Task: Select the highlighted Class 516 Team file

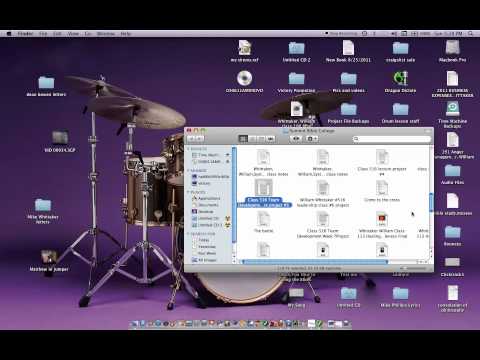Action: click(264, 193)
